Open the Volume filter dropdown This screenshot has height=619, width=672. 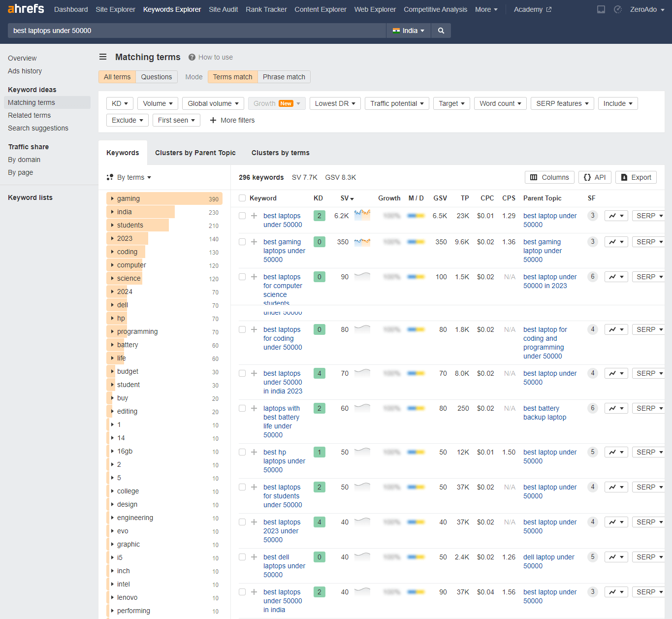[x=158, y=103]
